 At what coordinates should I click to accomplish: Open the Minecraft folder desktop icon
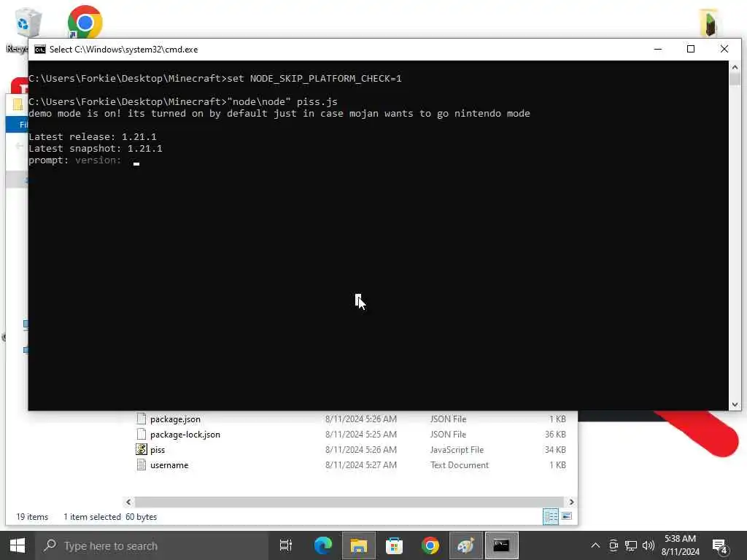[709, 23]
